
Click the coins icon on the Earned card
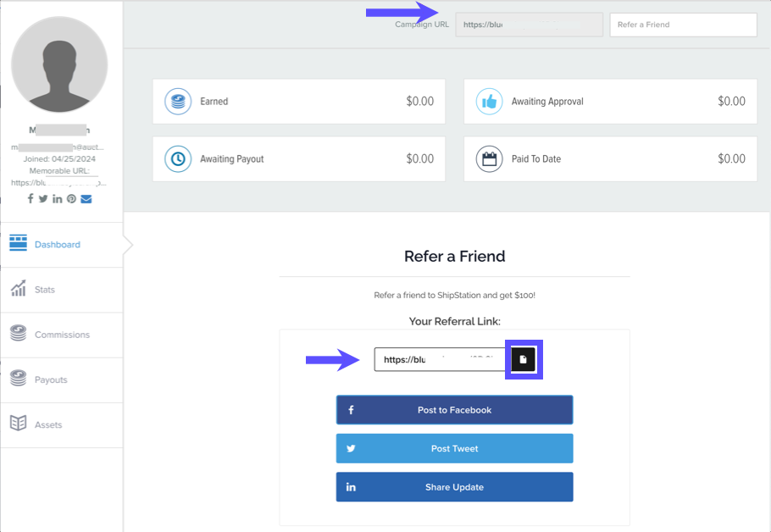pos(178,101)
